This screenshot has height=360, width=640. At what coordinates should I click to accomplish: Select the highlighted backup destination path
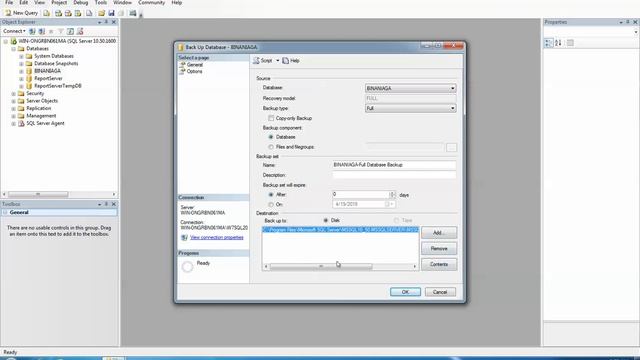[340, 230]
